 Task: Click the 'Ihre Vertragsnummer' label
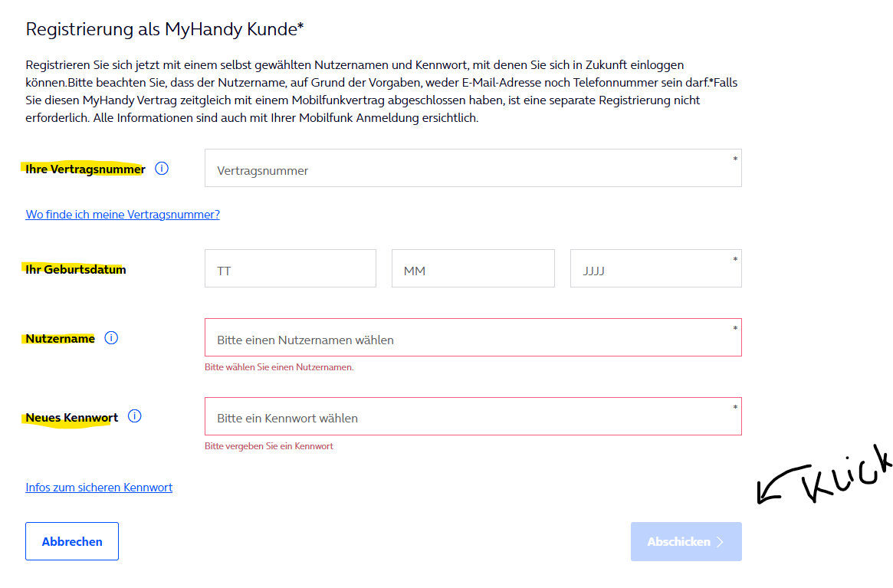85,169
